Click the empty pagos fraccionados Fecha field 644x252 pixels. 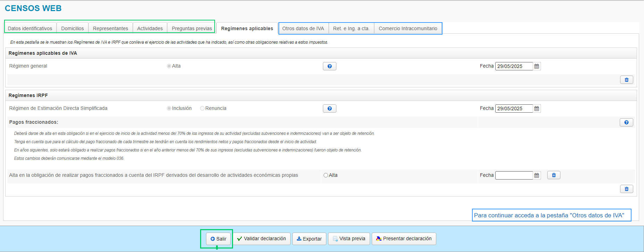514,175
